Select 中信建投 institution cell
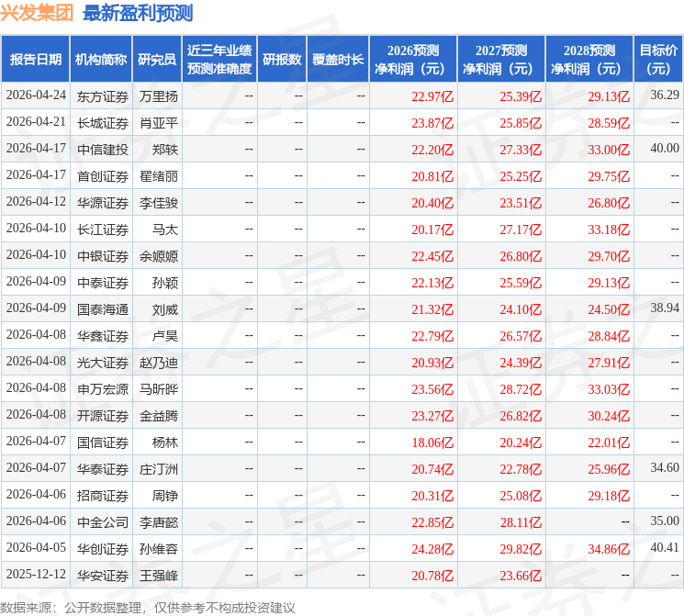 pos(103,150)
